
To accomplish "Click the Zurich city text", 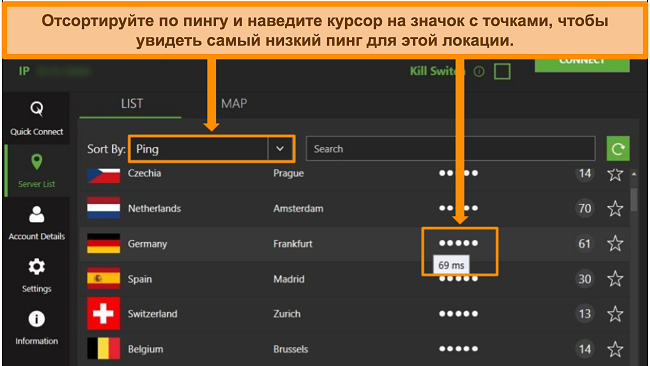I will pyautogui.click(x=287, y=314).
